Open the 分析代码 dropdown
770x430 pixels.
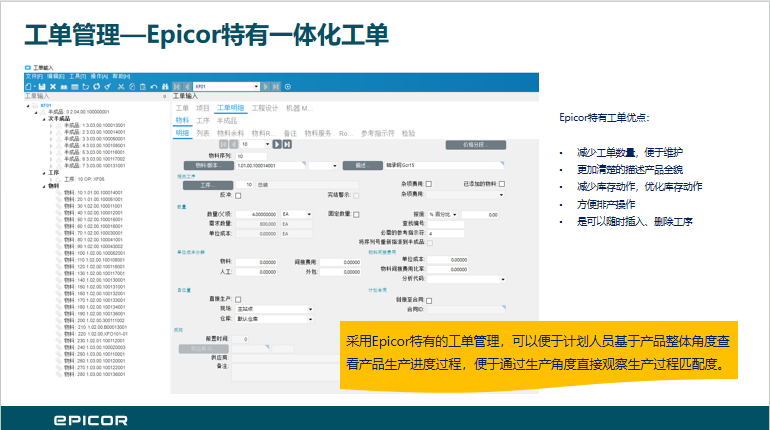(x=502, y=279)
